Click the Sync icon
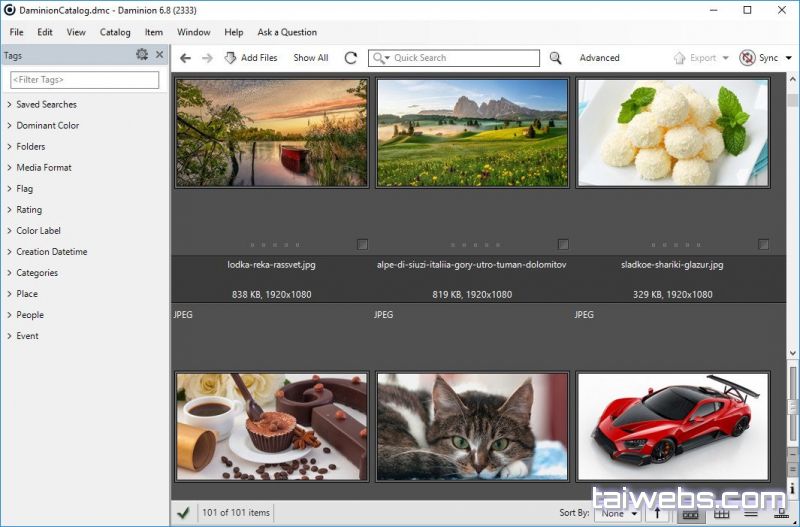800x527 pixels. click(747, 58)
